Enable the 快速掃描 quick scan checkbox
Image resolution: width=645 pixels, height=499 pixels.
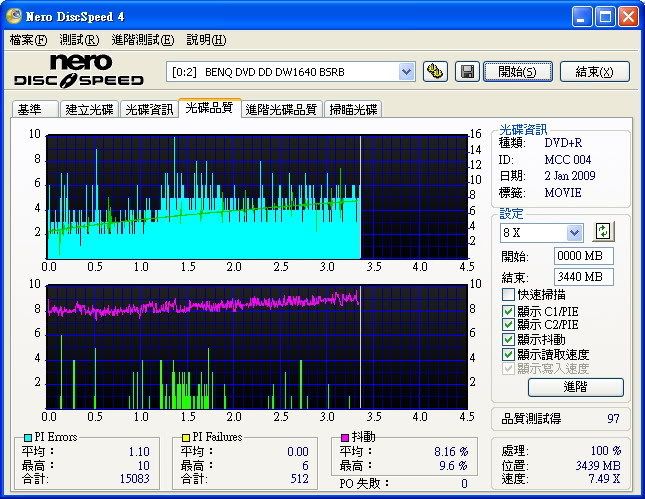click(509, 295)
